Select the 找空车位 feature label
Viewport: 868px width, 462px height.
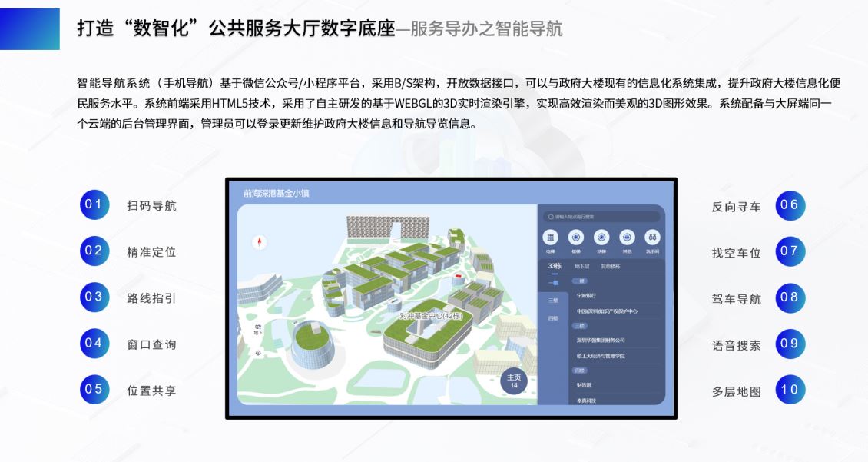736,253
